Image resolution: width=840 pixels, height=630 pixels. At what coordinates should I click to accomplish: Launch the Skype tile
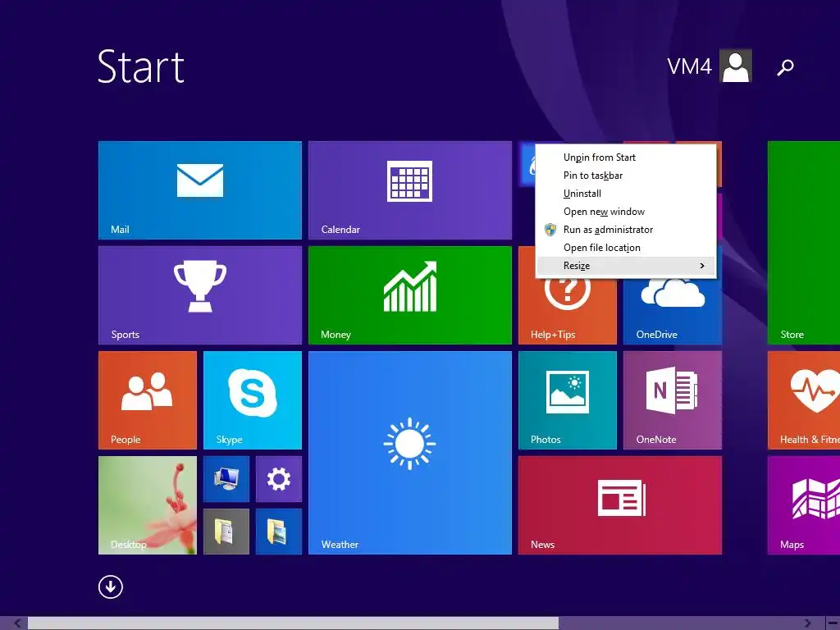click(253, 400)
